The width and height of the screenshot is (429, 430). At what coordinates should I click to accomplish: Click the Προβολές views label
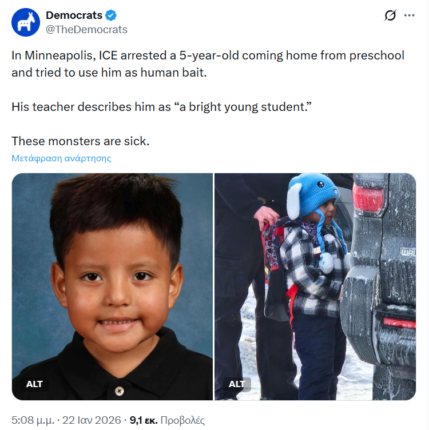click(183, 420)
